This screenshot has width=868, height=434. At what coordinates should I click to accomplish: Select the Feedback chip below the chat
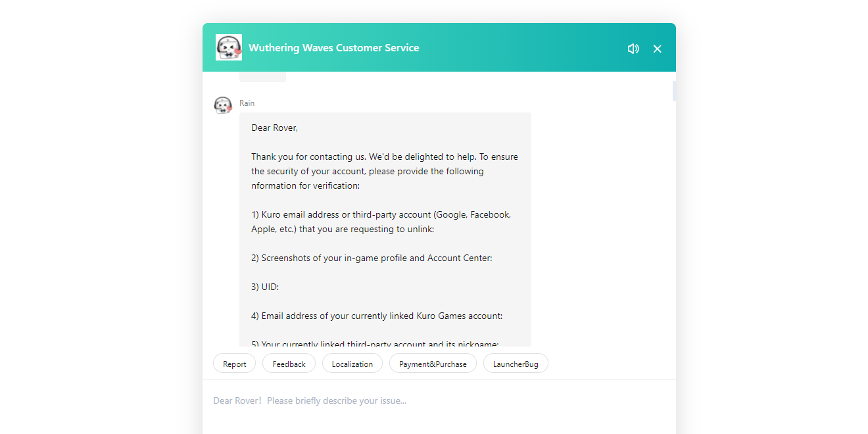(289, 363)
